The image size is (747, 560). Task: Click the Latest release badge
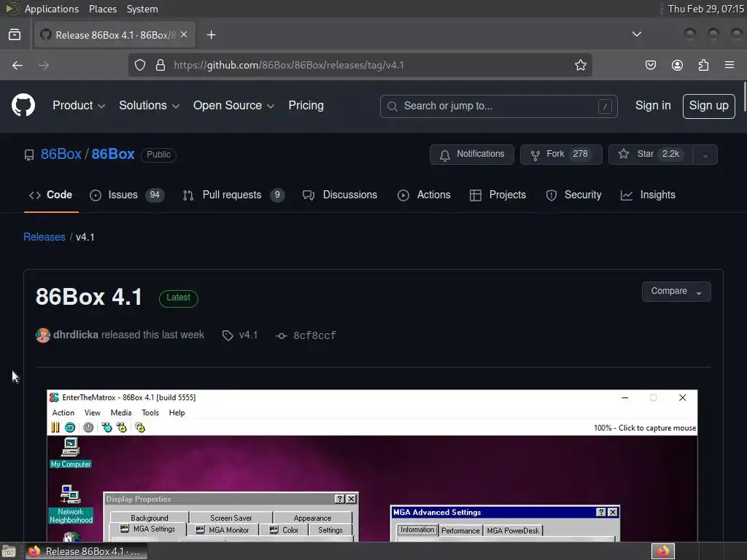[x=178, y=298]
